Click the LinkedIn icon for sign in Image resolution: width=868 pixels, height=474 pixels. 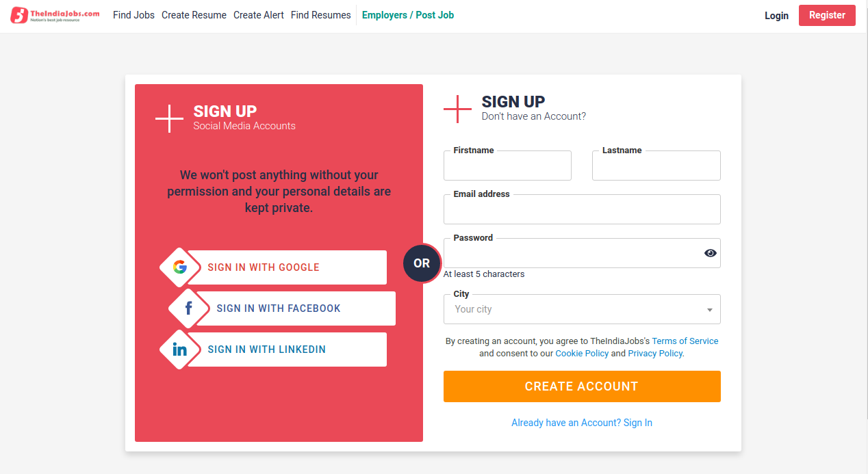(179, 350)
